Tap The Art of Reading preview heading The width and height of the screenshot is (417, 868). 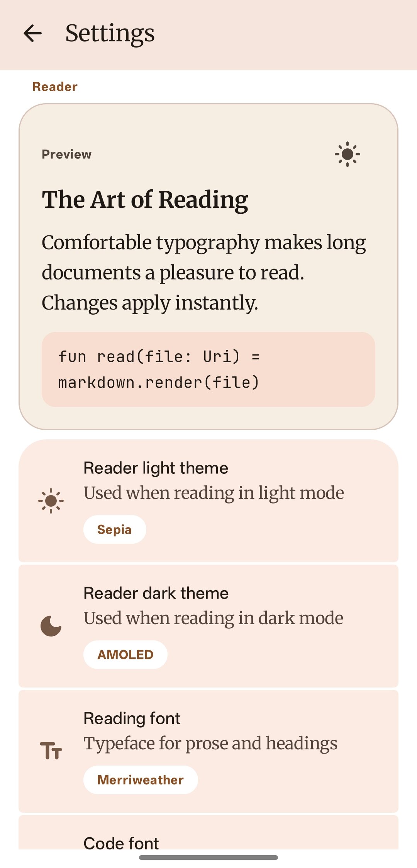[x=145, y=200]
